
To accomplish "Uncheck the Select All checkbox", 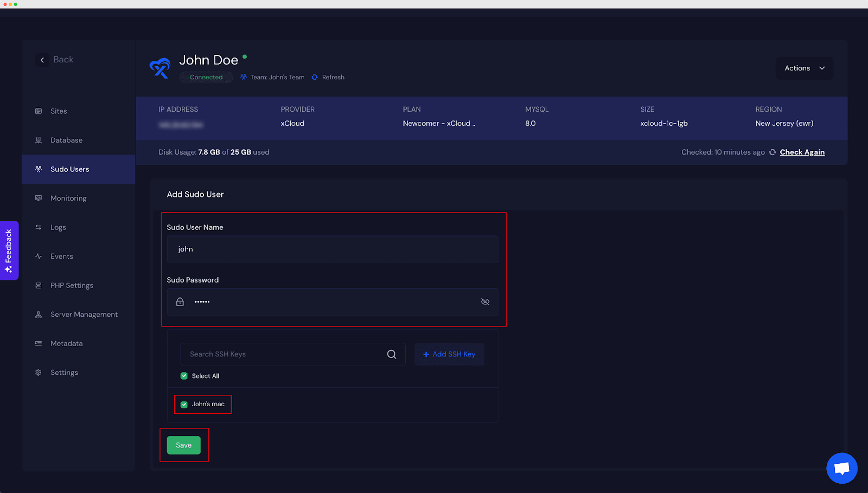I will (x=184, y=376).
